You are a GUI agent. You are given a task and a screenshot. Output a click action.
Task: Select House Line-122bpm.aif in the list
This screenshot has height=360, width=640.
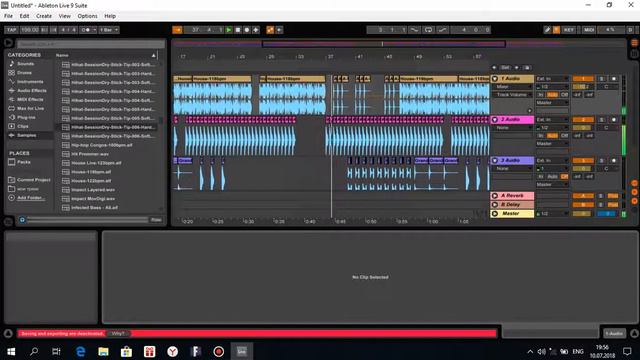[96, 163]
